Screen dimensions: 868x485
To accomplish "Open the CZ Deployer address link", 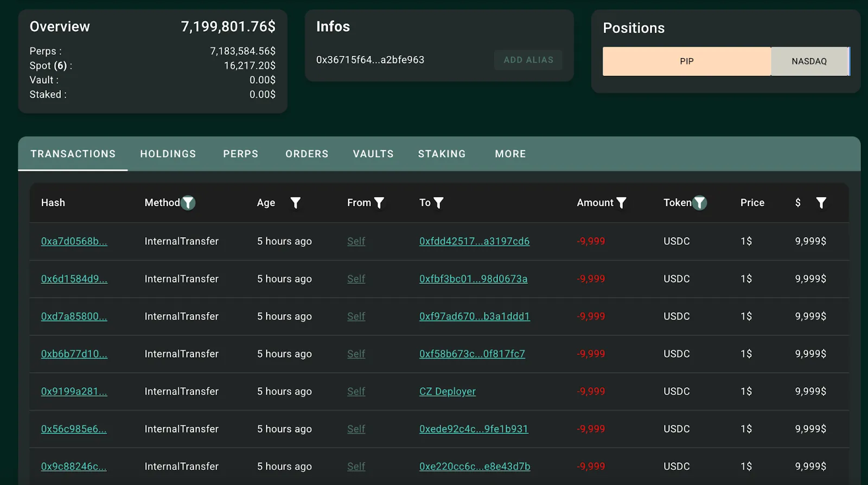I will coord(448,392).
